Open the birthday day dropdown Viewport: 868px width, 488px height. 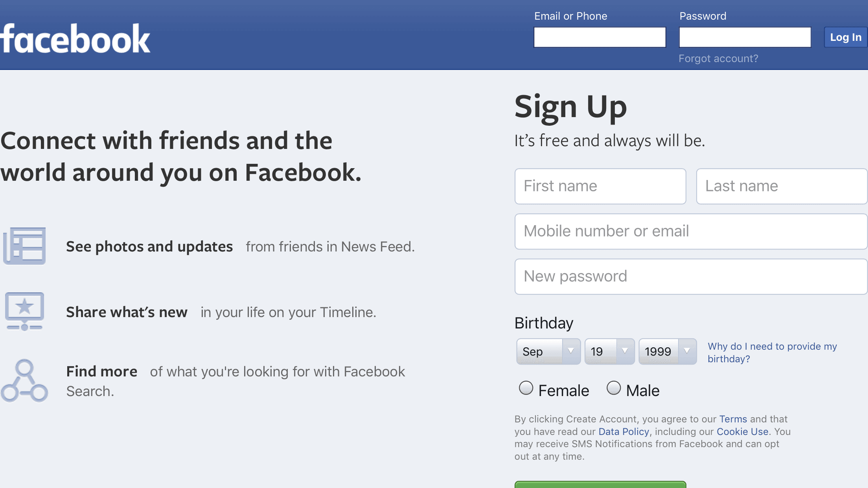pos(609,351)
